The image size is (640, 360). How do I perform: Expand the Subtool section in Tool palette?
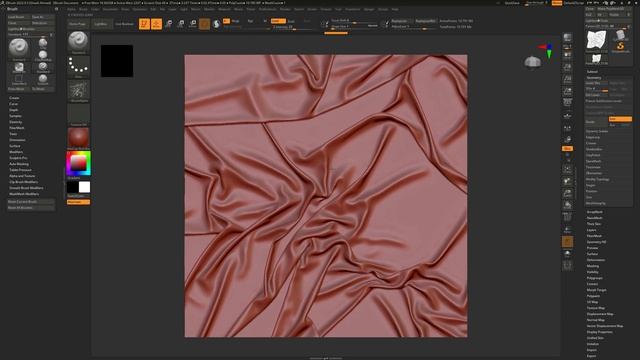(592, 72)
